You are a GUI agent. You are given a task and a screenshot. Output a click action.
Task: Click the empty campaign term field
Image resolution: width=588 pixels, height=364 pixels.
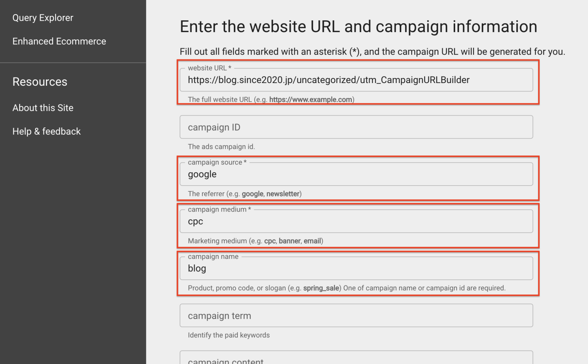356,316
